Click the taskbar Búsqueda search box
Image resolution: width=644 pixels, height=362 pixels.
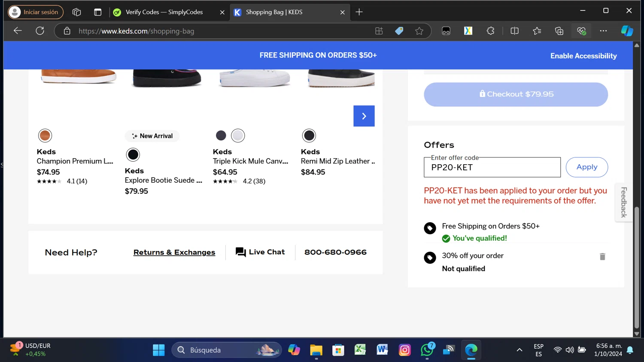[x=227, y=350]
